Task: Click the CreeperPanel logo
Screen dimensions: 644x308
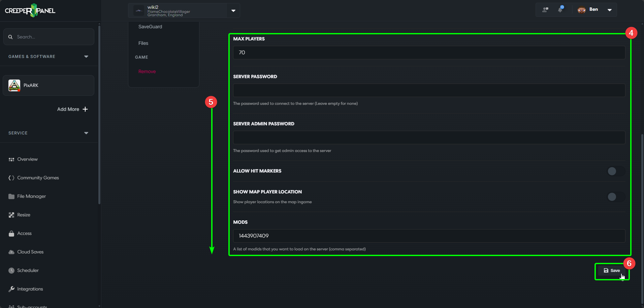Action: click(x=30, y=10)
